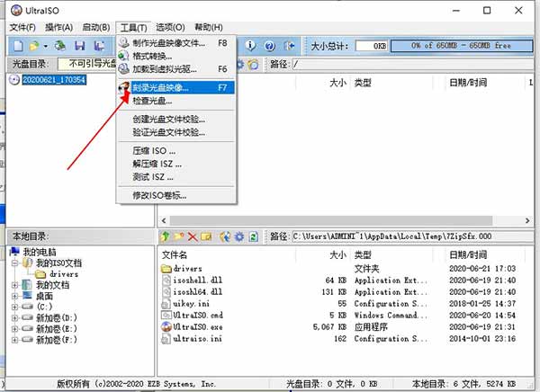
Task: Choose 验证光盘文件校验... menu entry
Action: [176, 132]
